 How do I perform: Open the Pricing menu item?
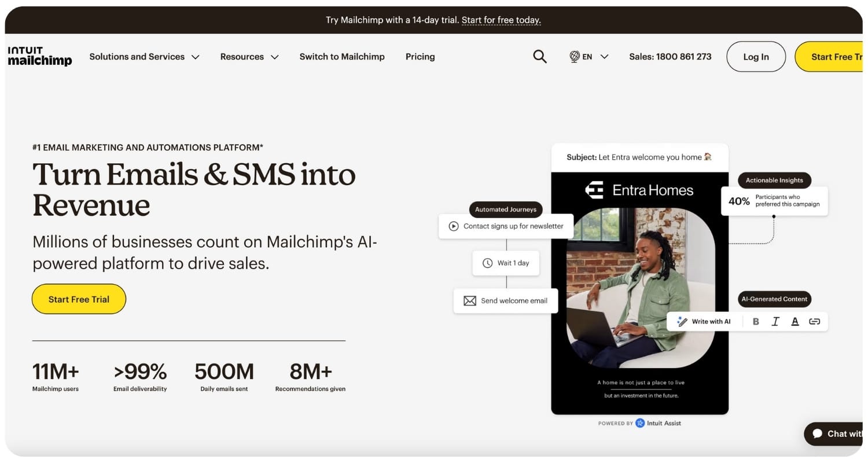pyautogui.click(x=420, y=56)
